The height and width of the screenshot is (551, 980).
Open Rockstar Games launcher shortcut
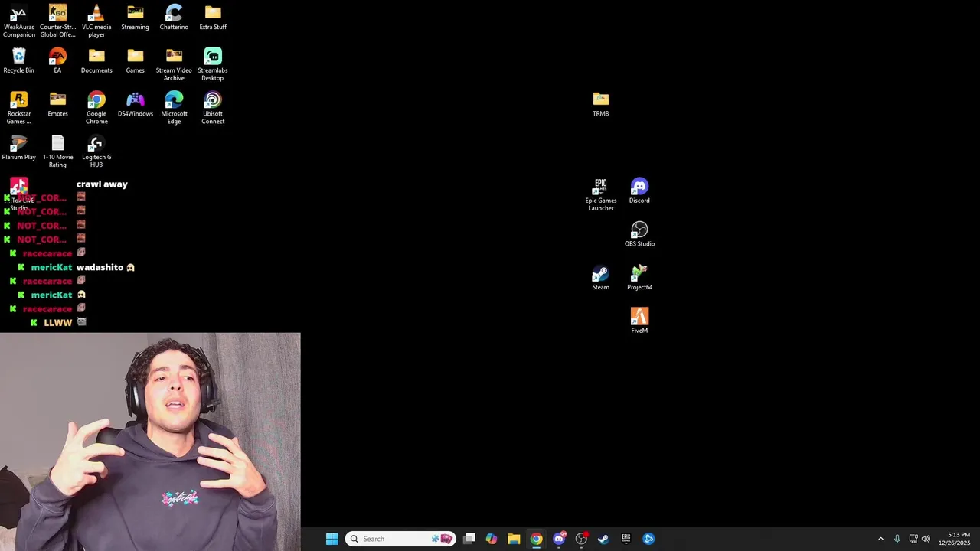click(18, 109)
